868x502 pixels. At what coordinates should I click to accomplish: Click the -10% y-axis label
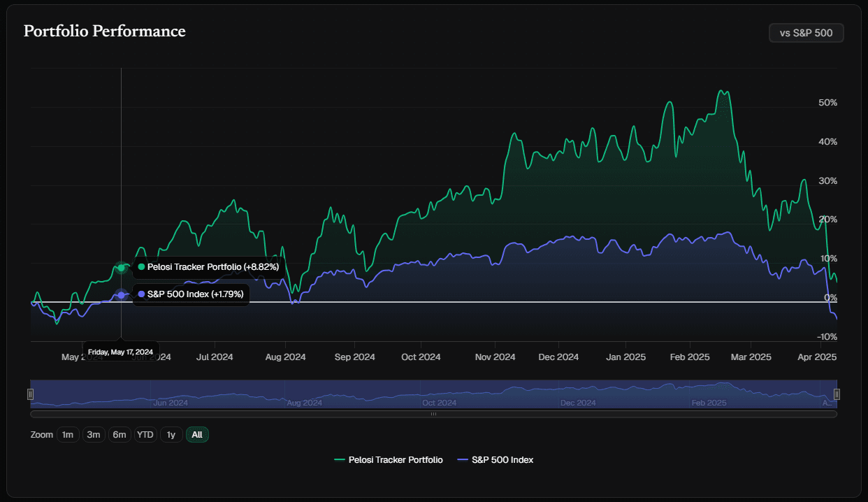(x=827, y=337)
